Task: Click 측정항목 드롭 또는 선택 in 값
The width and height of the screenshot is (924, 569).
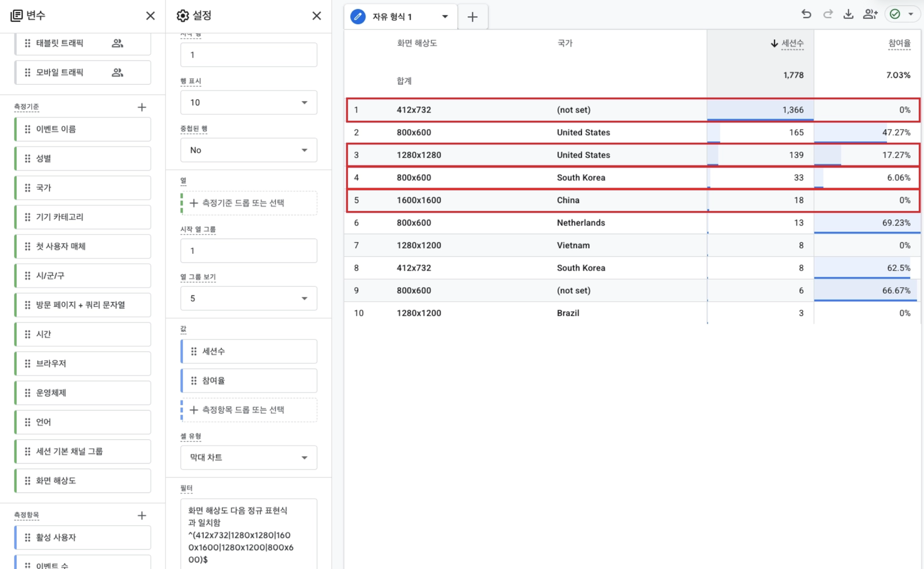Action: coord(249,410)
